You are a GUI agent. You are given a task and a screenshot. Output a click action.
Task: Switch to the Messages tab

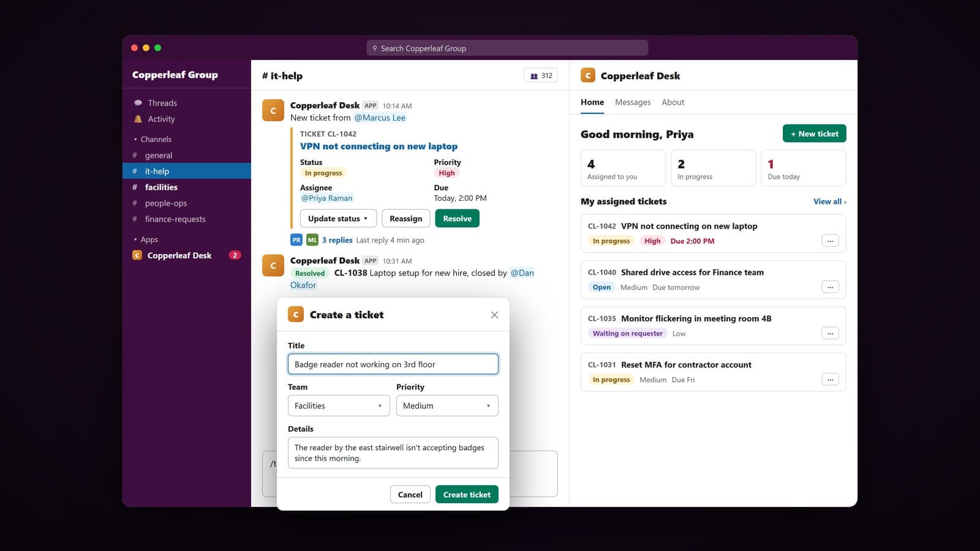point(633,102)
